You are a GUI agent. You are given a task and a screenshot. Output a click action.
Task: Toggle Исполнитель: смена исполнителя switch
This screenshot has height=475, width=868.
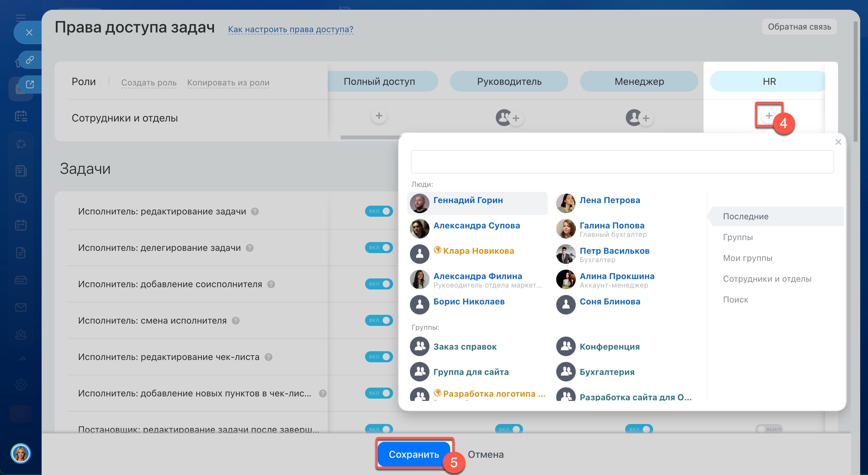click(379, 320)
